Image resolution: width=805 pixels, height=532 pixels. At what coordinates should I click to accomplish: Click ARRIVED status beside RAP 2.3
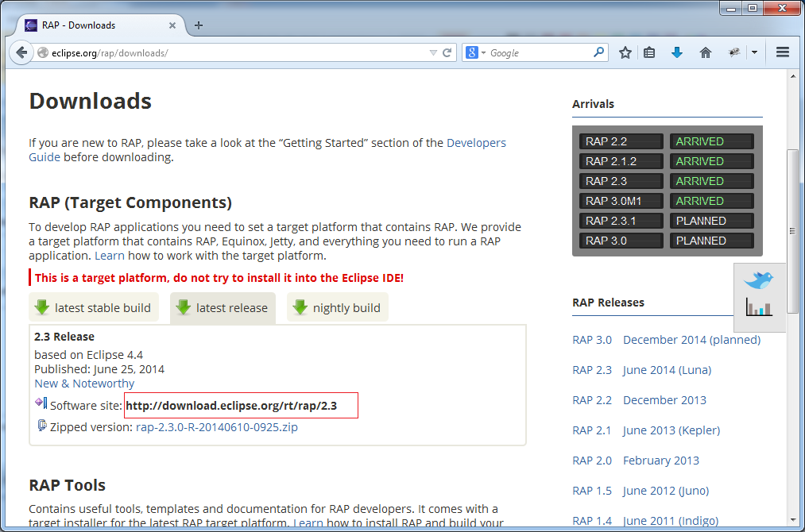[711, 181]
